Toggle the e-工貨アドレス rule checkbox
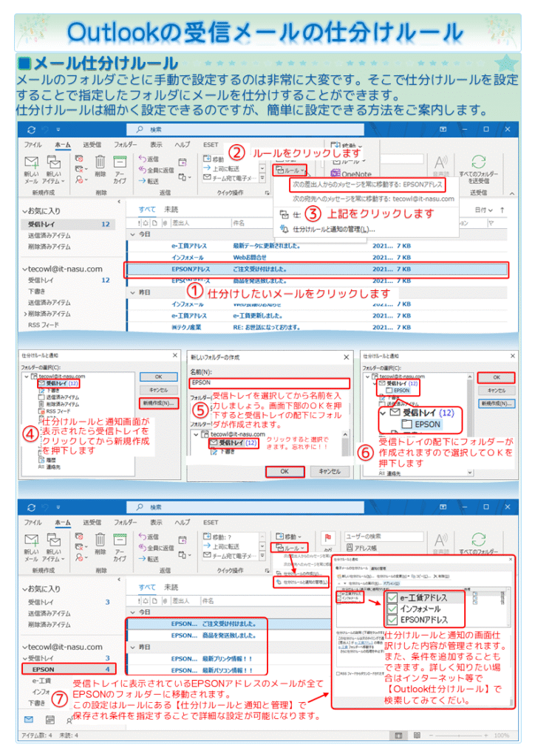The height and width of the screenshot is (756, 535). pos(392,597)
